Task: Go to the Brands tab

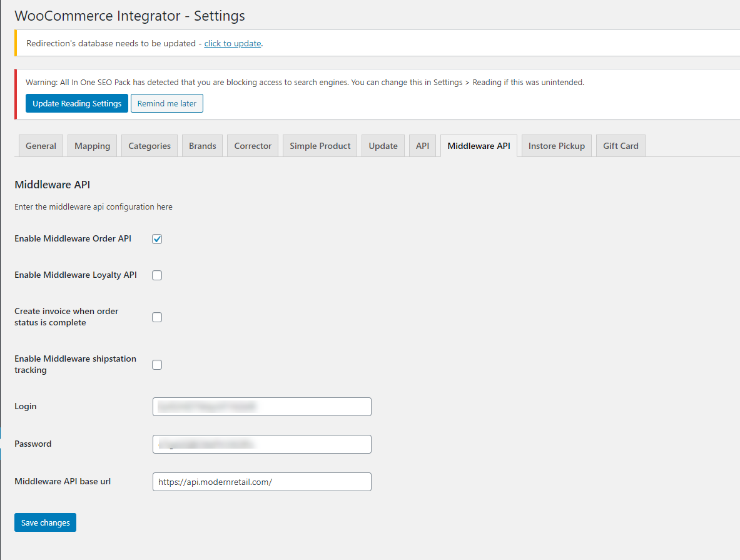Action: click(x=202, y=146)
